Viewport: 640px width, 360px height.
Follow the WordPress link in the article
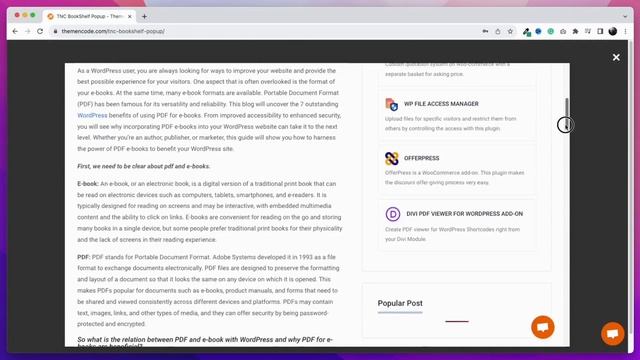click(x=92, y=116)
